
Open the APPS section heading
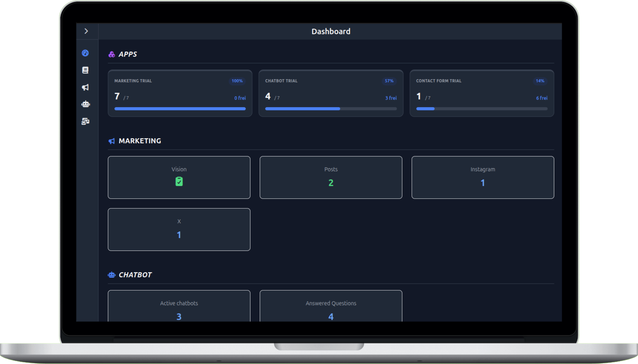128,54
